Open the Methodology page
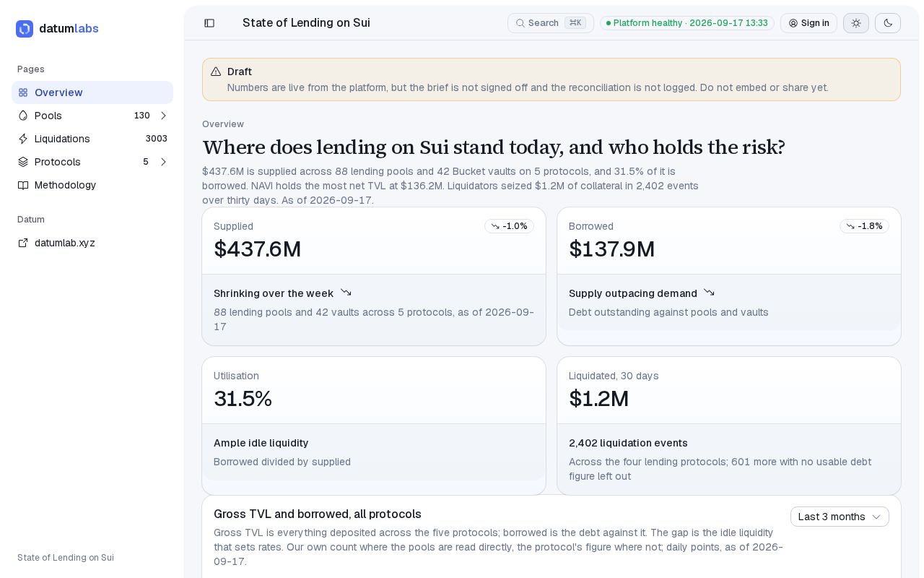 coord(92,185)
